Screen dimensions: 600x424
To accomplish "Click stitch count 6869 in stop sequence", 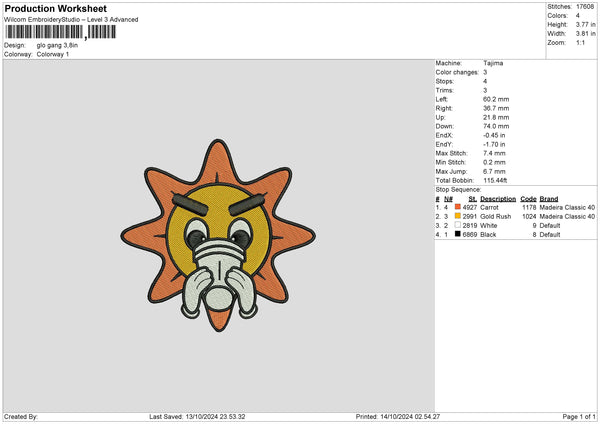I will [x=470, y=235].
